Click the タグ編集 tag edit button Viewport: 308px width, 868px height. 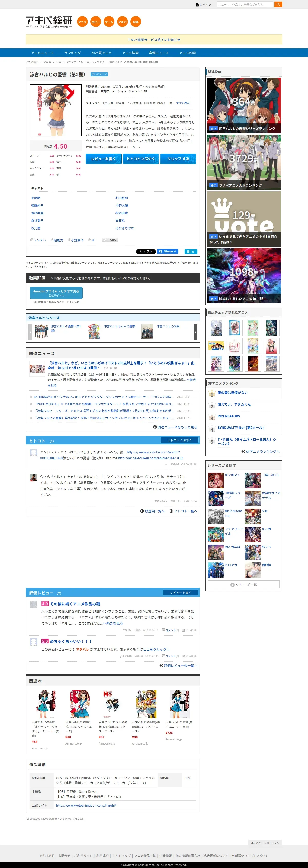pyautogui.click(x=110, y=240)
